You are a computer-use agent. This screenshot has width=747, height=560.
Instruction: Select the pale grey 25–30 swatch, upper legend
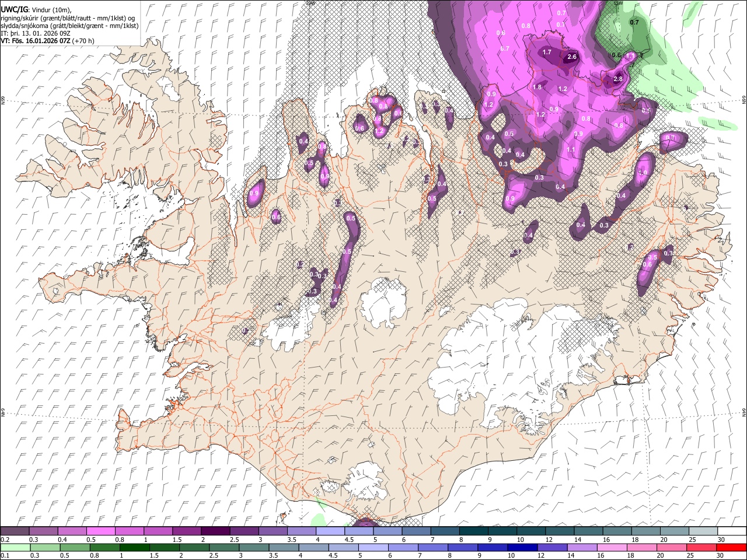pos(703,531)
